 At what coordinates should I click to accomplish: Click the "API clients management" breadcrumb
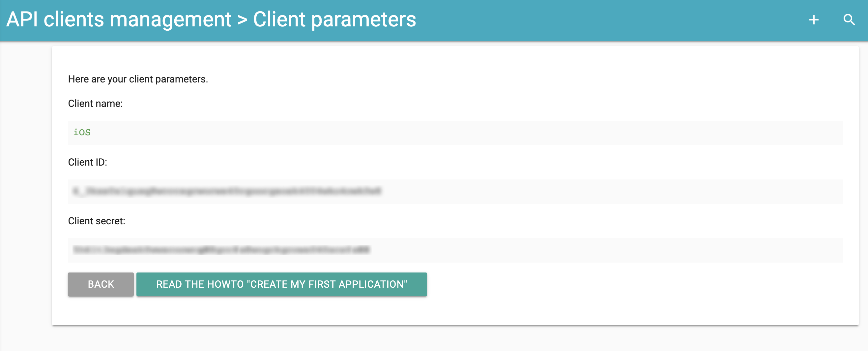pyautogui.click(x=119, y=19)
